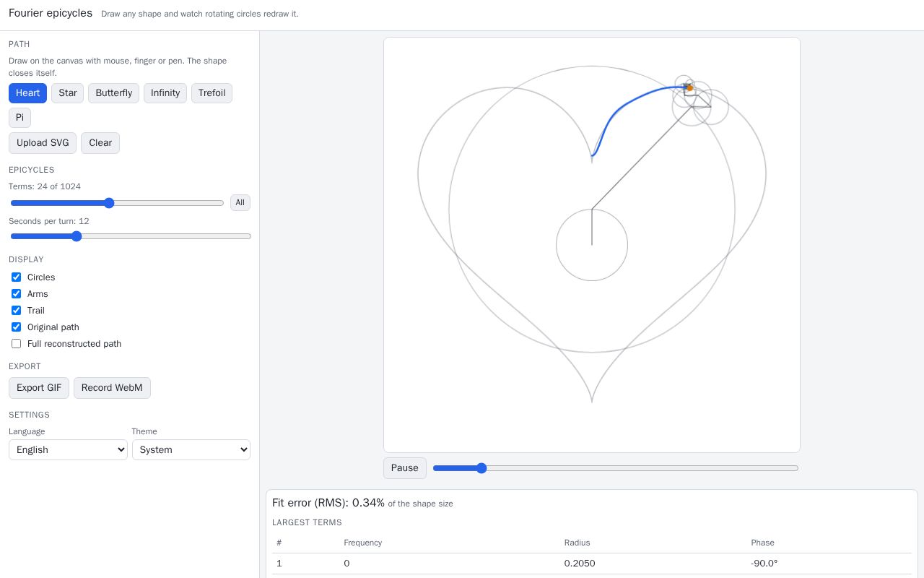This screenshot has height=578, width=924.
Task: Disable the Arms checkbox
Action: point(16,294)
